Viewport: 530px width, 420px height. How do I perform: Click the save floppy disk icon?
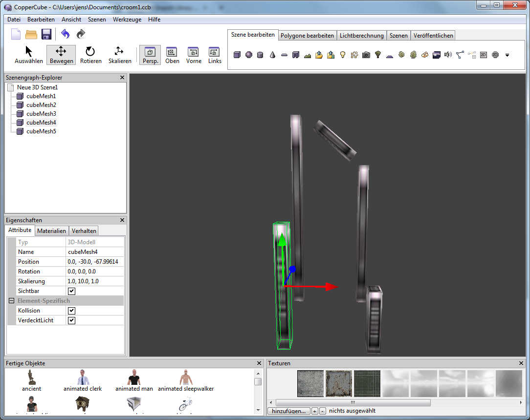click(46, 34)
